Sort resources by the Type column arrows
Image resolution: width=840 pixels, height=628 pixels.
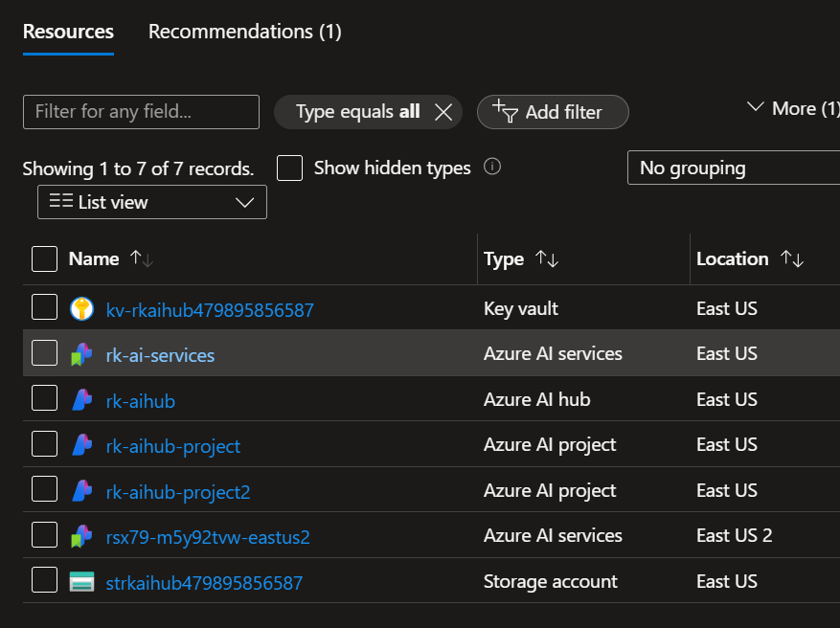coord(547,258)
